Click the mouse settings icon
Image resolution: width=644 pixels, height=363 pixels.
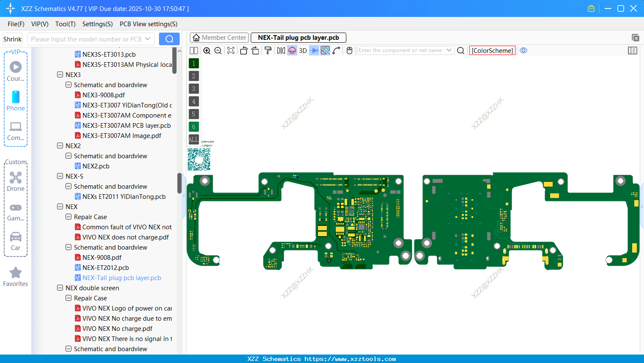[349, 50]
